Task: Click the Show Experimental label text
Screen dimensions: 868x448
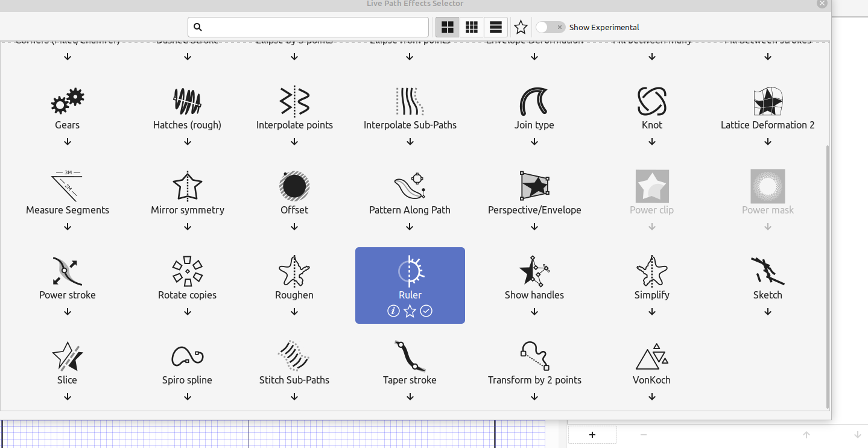Action: click(604, 27)
